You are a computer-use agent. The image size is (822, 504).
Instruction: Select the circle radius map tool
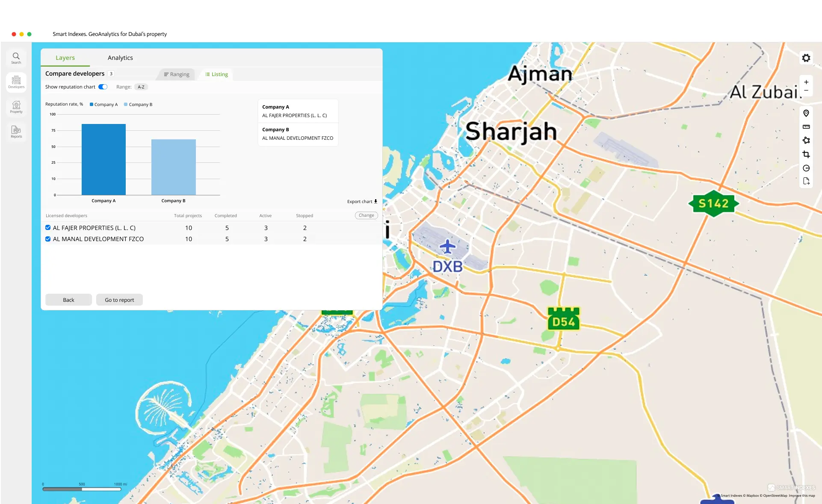point(806,168)
